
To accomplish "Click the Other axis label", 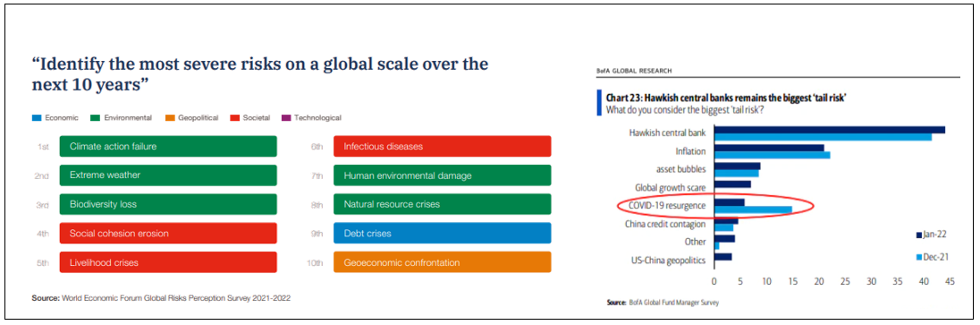I will [x=697, y=242].
